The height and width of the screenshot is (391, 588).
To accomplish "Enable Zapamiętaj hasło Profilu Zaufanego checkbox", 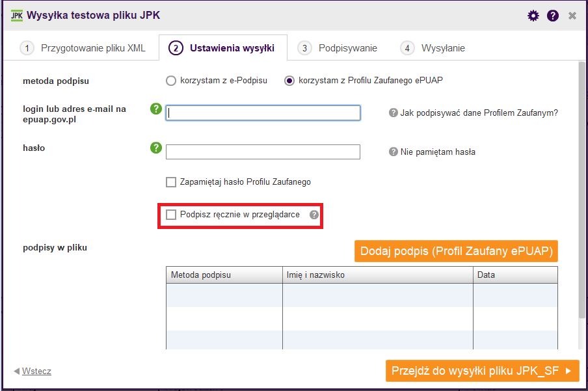I will click(x=171, y=182).
